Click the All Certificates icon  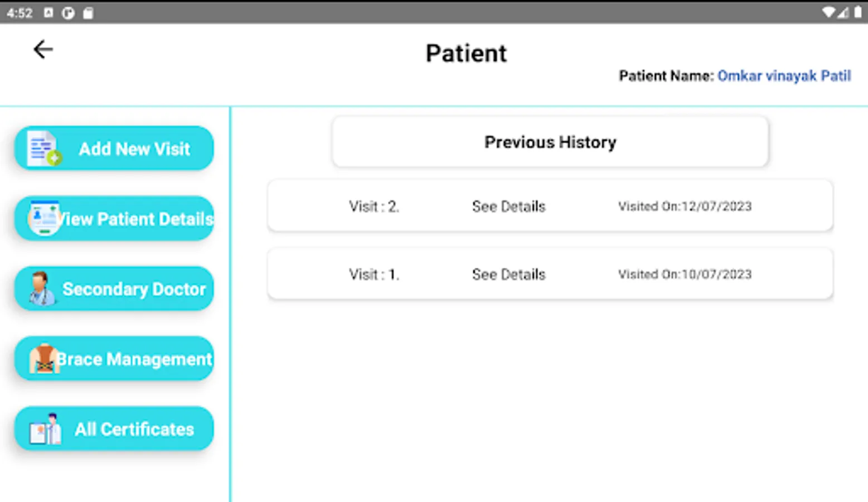click(x=46, y=429)
